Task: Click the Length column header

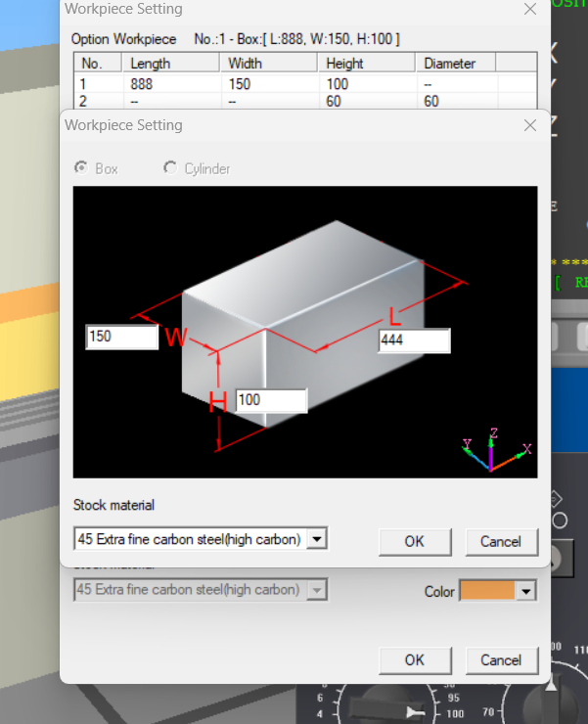Action: tap(151, 64)
